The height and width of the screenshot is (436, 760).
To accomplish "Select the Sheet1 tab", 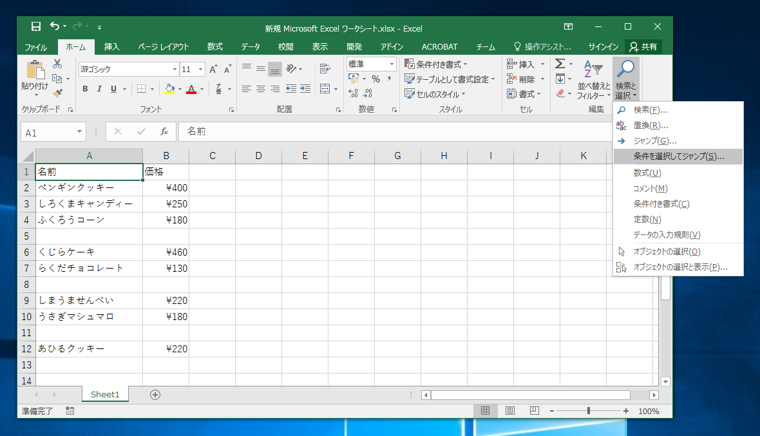I will (x=105, y=394).
